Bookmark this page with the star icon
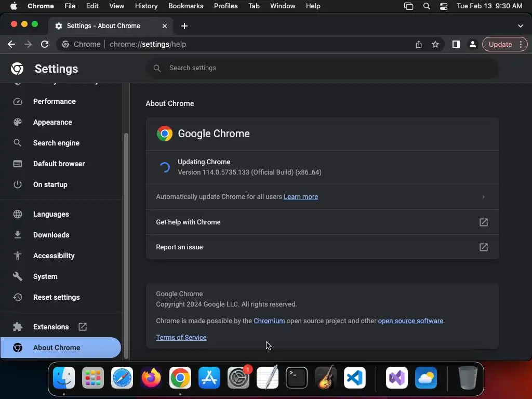 435,45
